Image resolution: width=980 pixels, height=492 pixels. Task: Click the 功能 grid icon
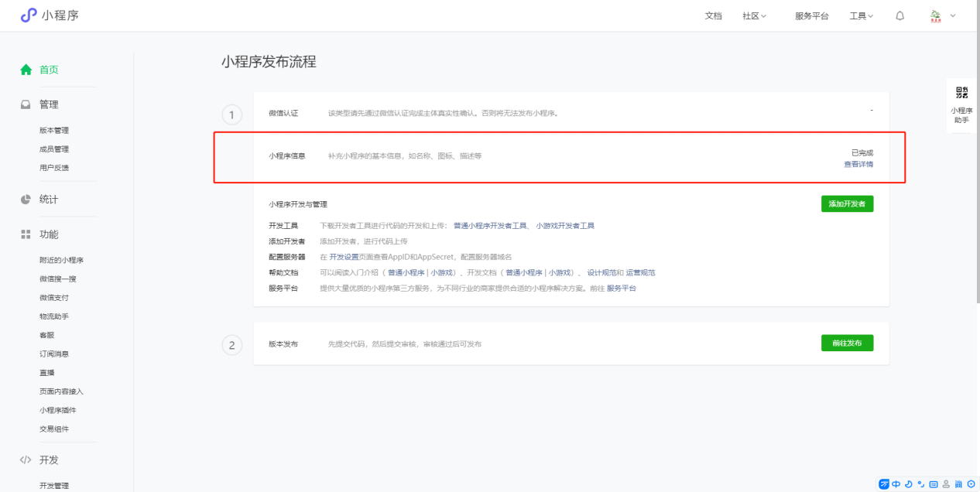(x=26, y=234)
